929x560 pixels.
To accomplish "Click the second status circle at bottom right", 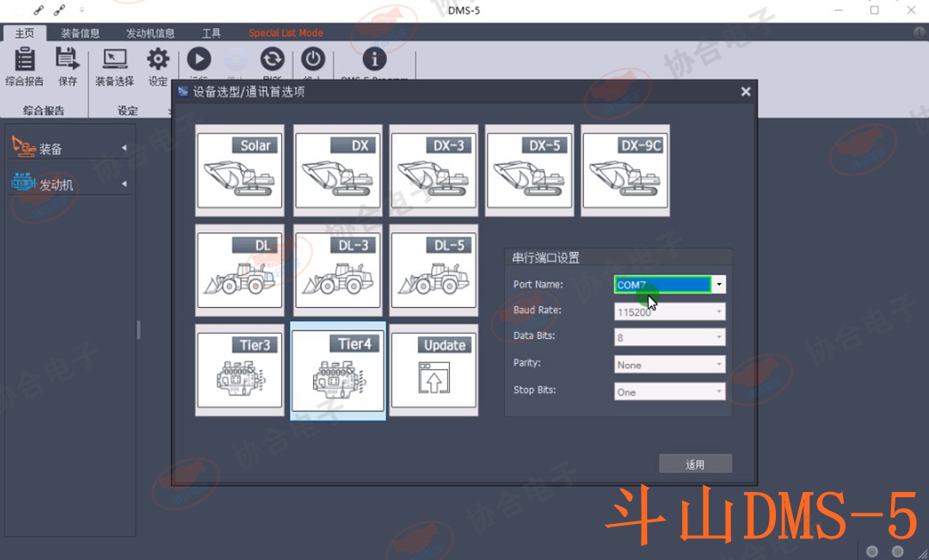I will [897, 551].
